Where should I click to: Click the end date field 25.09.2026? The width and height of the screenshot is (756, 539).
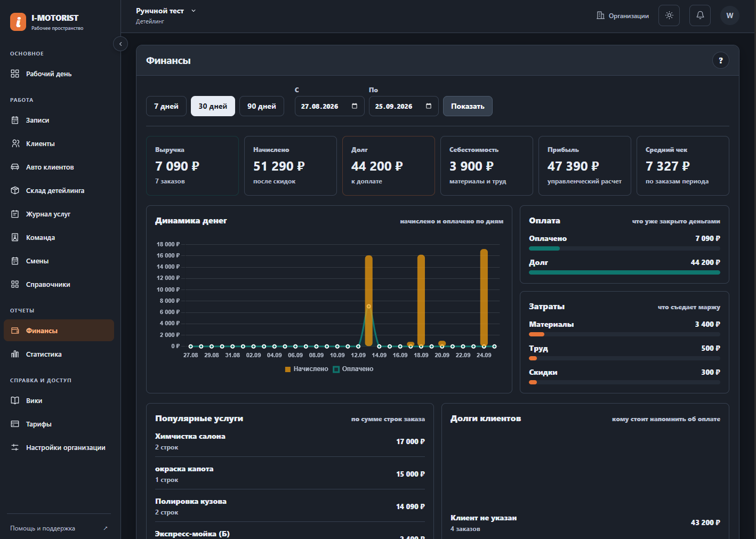point(404,106)
